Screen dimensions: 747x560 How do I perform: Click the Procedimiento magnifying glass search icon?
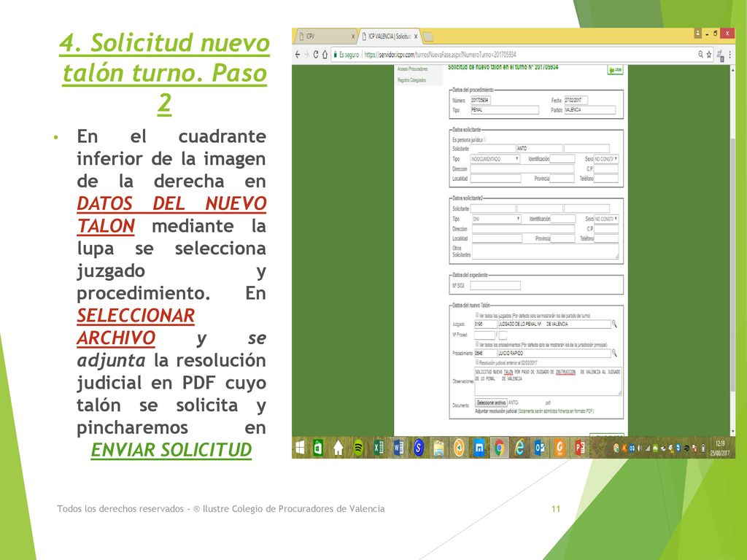click(614, 353)
